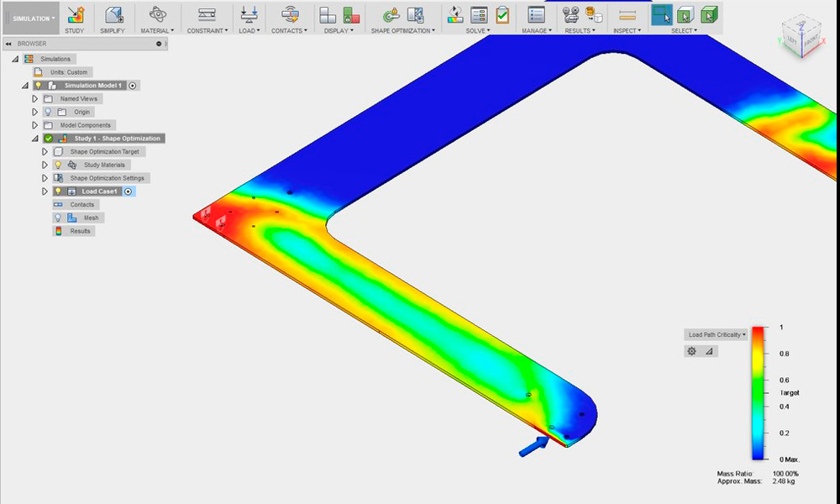Open the SOLVE dropdown menu

pos(478,30)
